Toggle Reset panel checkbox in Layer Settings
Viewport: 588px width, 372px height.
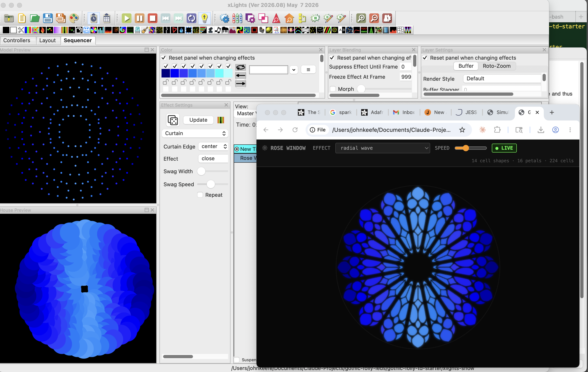(425, 58)
